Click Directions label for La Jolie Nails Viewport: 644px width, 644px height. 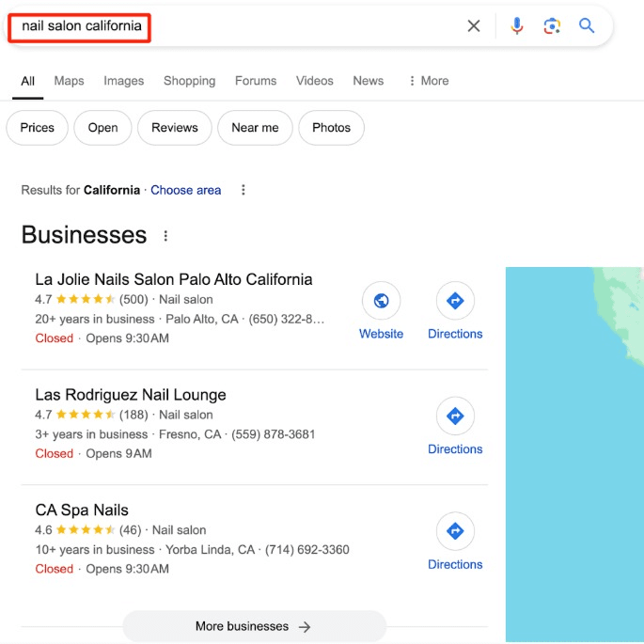[x=455, y=334]
